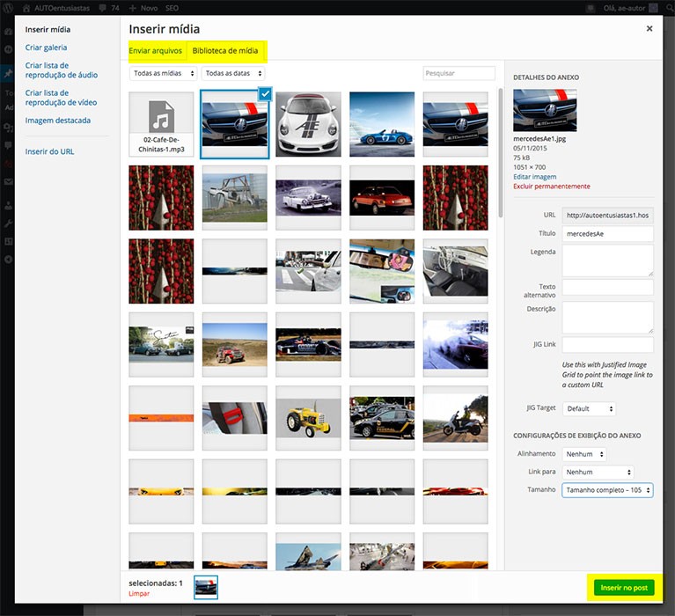Select the white Porsche AE thumbnail

point(309,124)
